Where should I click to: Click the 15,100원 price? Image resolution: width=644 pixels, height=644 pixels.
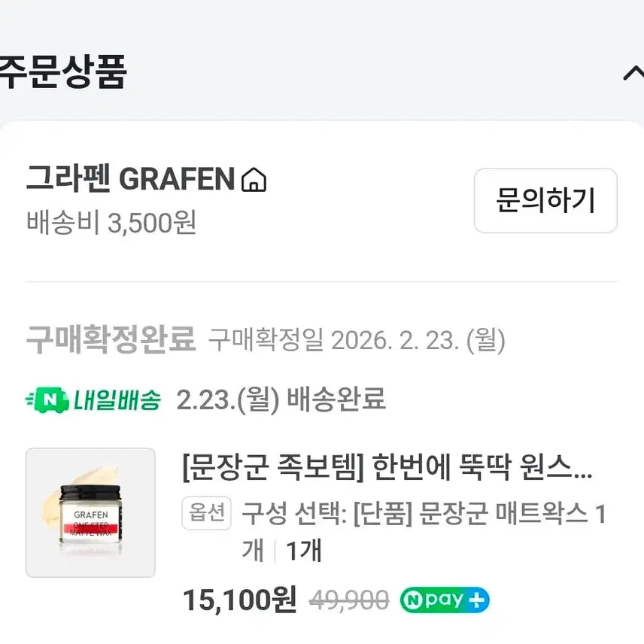tap(239, 600)
